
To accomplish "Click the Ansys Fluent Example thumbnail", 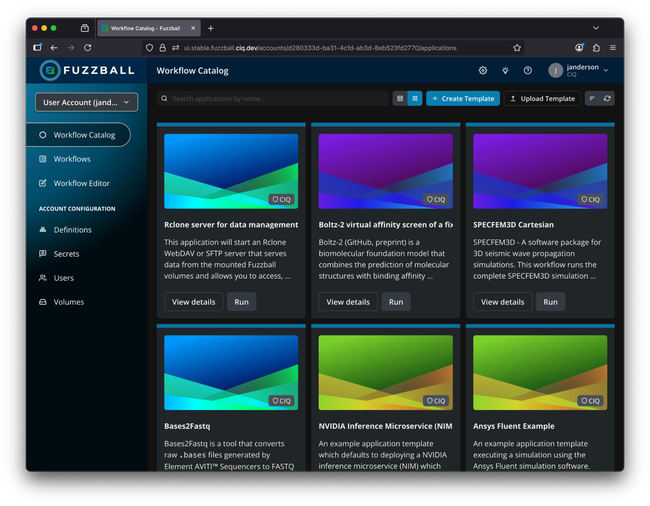I will pyautogui.click(x=540, y=373).
